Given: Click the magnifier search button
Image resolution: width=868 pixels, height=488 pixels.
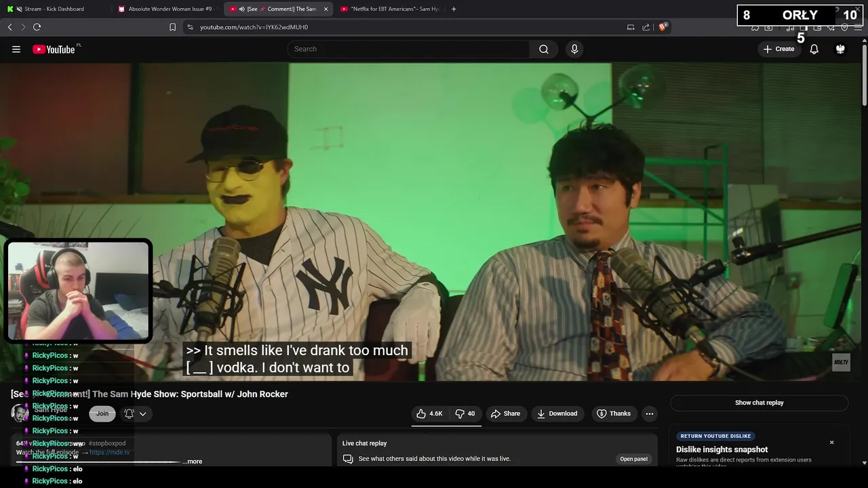Looking at the screenshot, I should point(544,49).
